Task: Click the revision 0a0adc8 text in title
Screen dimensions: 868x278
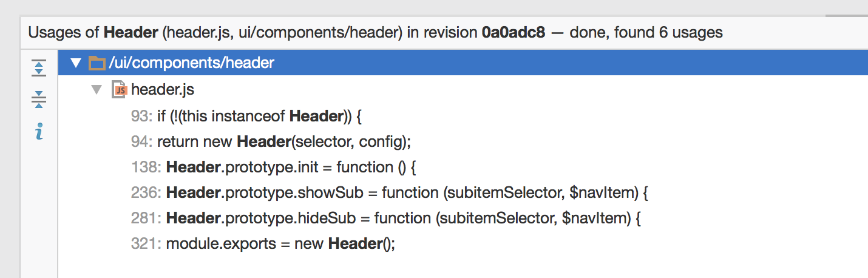Action: point(513,32)
